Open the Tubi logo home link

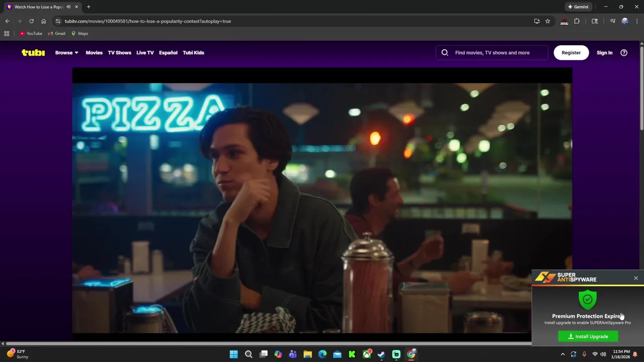click(x=33, y=52)
